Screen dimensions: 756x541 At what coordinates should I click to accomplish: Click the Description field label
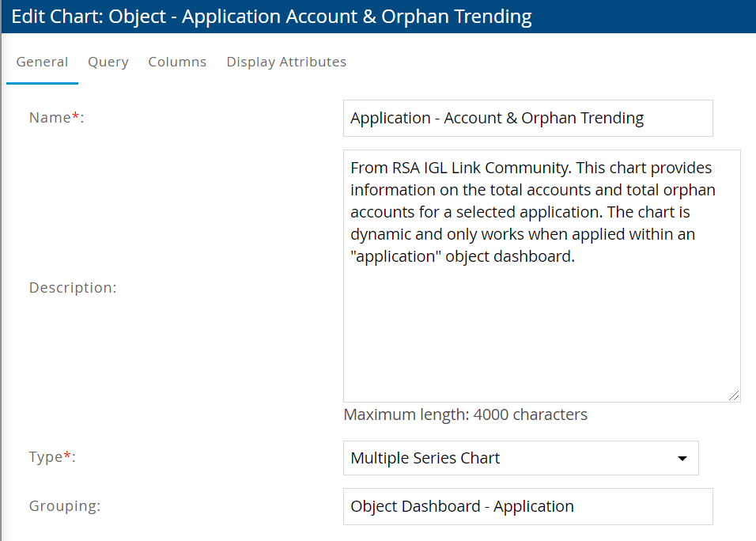(72, 288)
